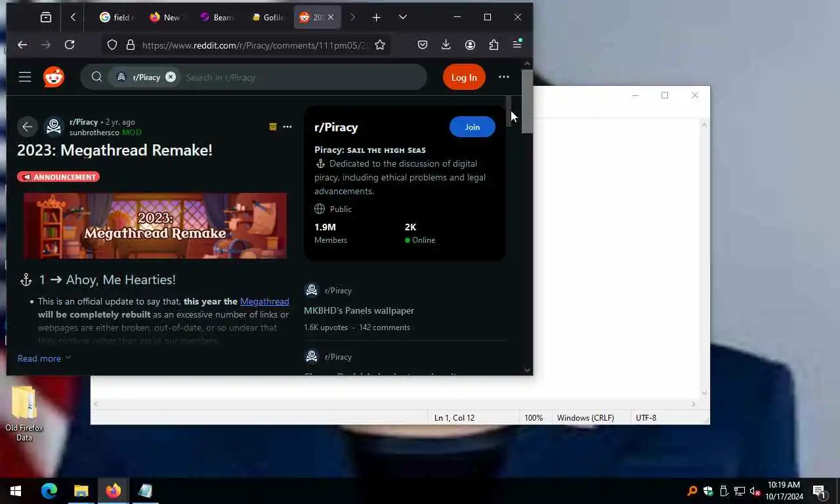This screenshot has width=840, height=504.
Task: Open tracking protection shield icon
Action: pyautogui.click(x=112, y=45)
